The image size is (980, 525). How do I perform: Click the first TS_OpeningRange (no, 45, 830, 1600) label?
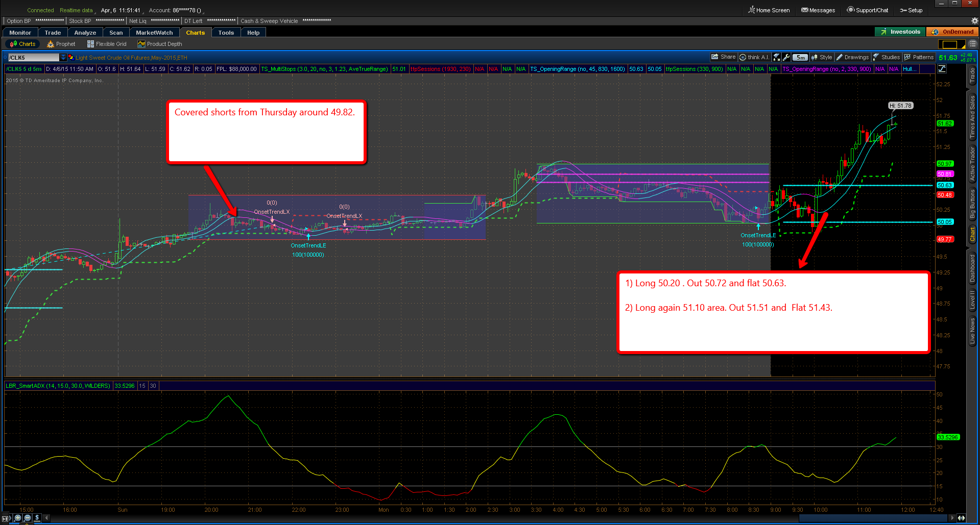click(578, 69)
